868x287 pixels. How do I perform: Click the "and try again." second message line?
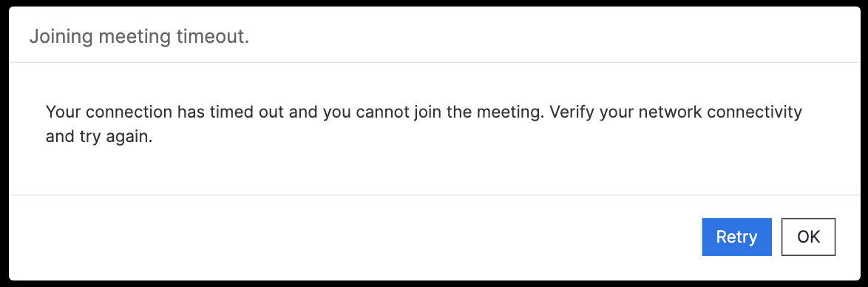point(98,138)
